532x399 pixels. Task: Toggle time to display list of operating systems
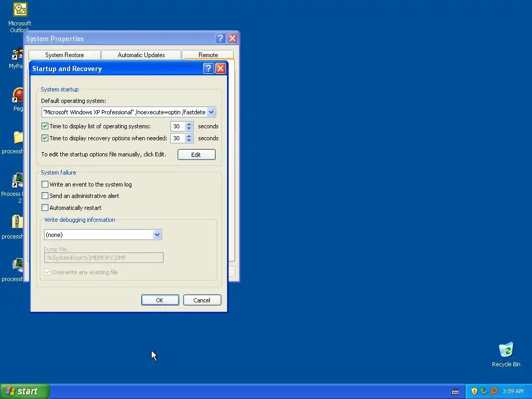tap(45, 126)
